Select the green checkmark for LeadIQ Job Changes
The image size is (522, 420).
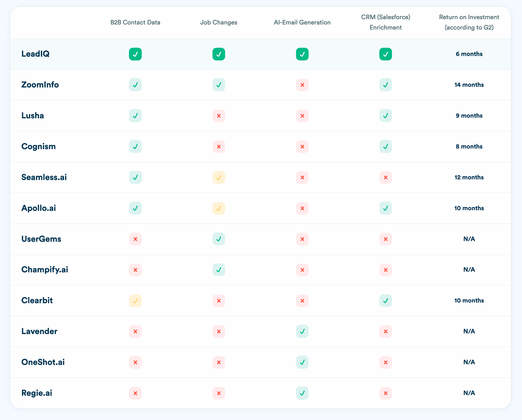coord(219,54)
